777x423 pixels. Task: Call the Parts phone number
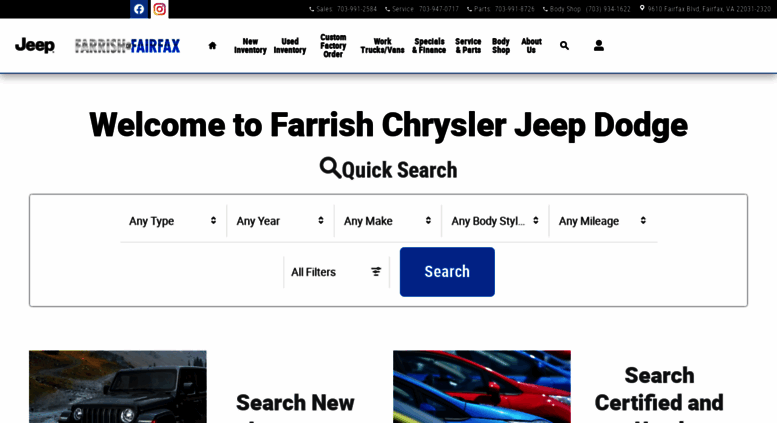click(x=514, y=9)
